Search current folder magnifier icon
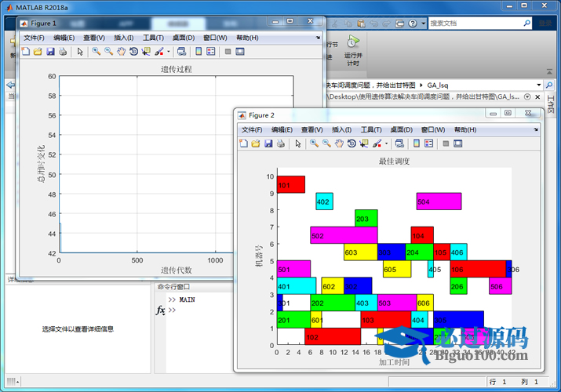 tap(548, 85)
